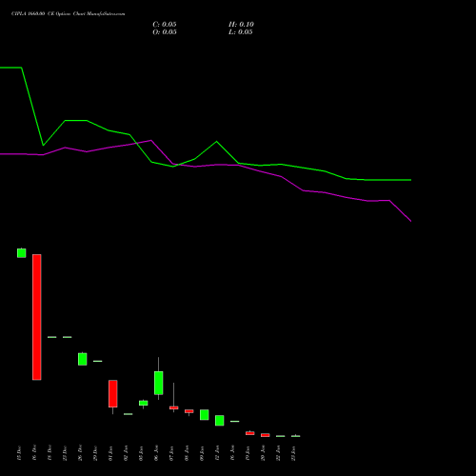
Task: Select the red candlestick with long wick above 07 Jan
Action: pyautogui.click(x=174, y=407)
